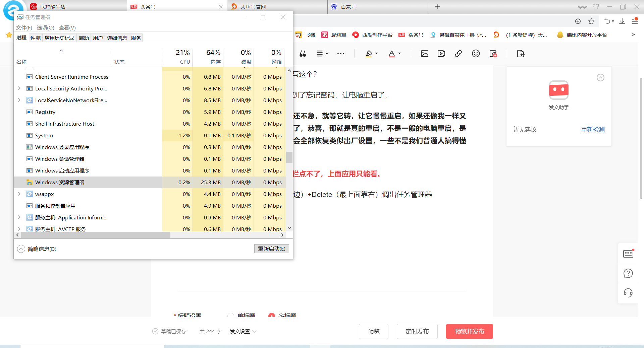This screenshot has width=644, height=348.
Task: Click the browser favorites star icon
Action: point(591,21)
